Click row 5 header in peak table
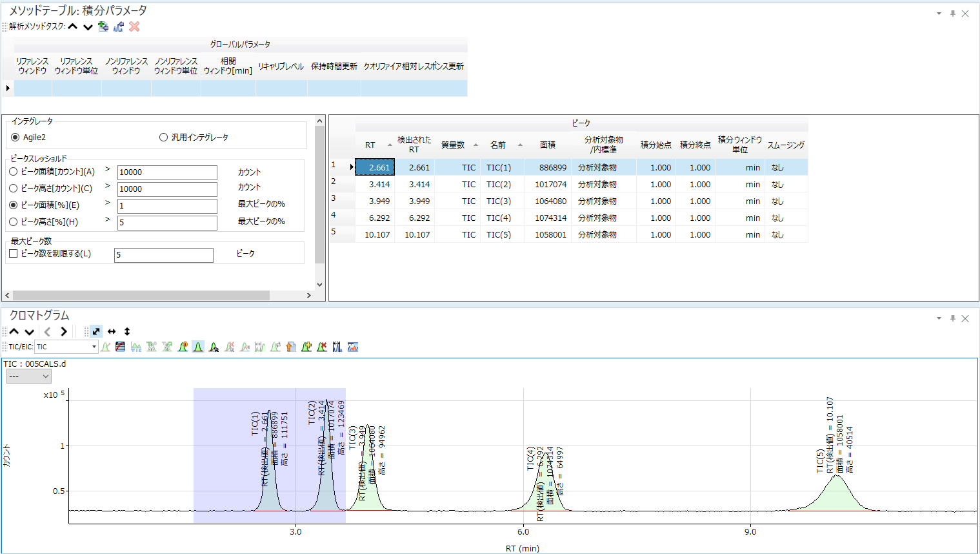This screenshot has width=980, height=554. coord(342,234)
